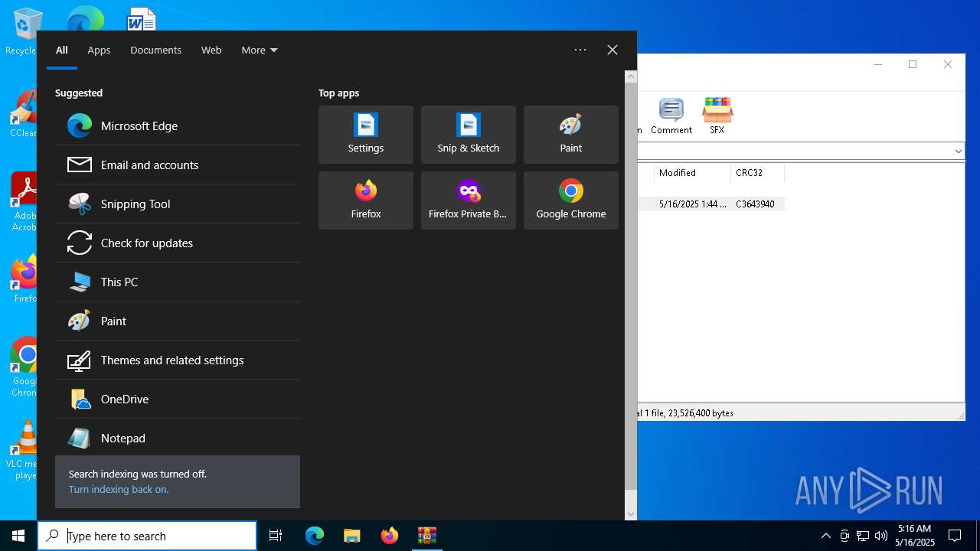Open This PC from Suggested list
The image size is (980, 551).
point(178,282)
